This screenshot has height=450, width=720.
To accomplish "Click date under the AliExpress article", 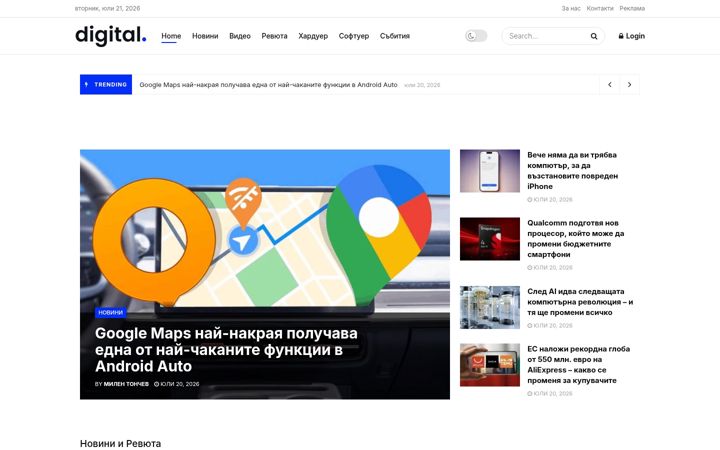I will [550, 394].
